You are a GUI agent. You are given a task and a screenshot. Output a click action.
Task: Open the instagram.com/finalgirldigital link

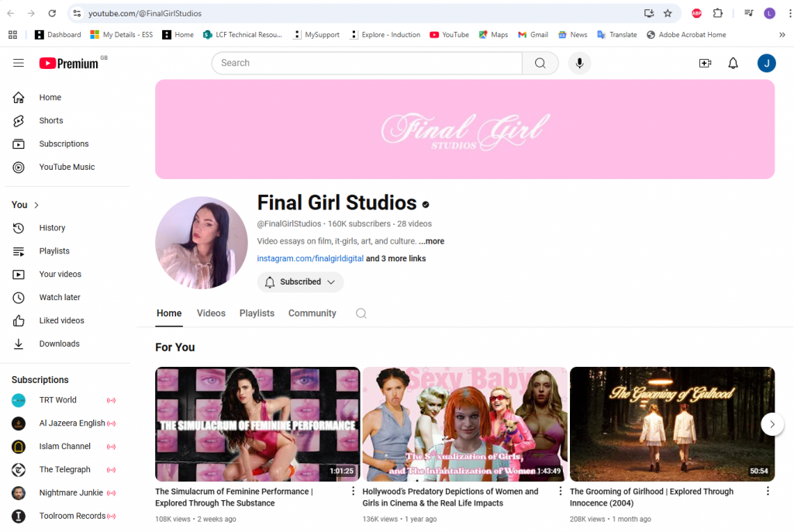point(310,259)
